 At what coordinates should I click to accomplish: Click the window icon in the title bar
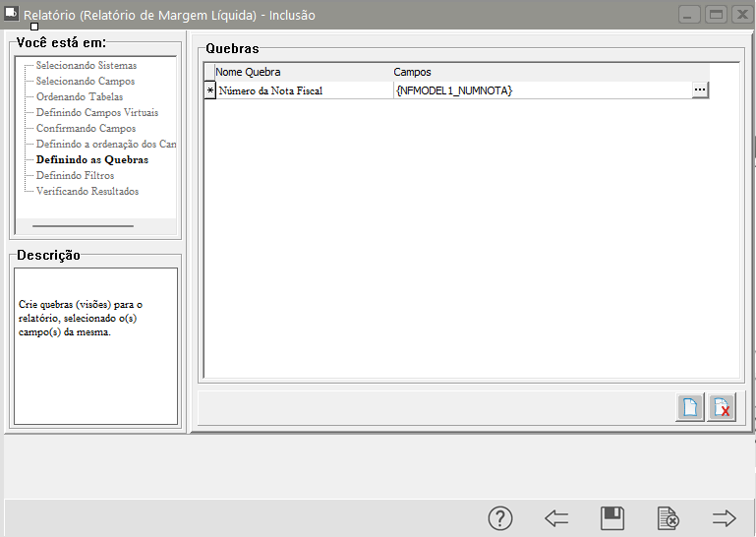tap(12, 14)
